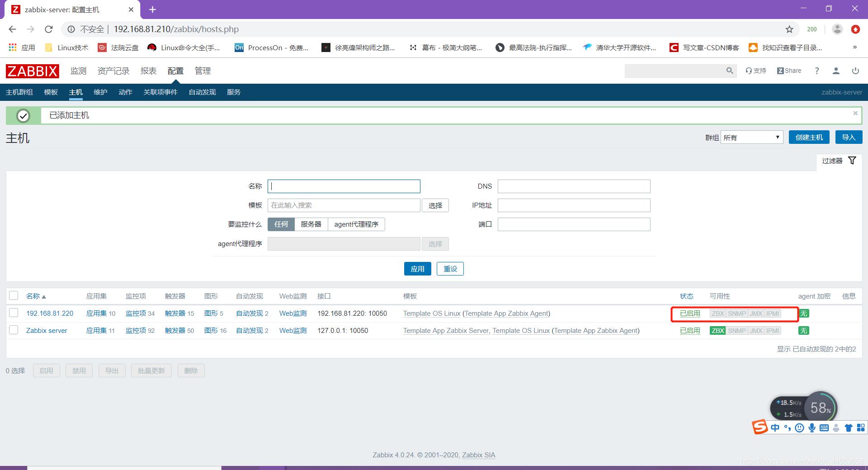Select the Zabbix server host checkbox
This screenshot has height=470, width=868.
click(x=14, y=330)
